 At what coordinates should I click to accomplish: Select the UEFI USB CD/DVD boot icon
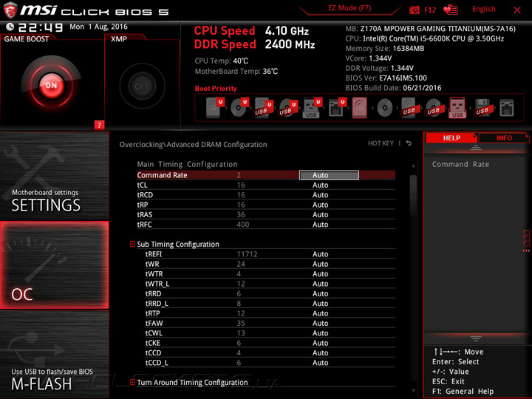[288, 108]
